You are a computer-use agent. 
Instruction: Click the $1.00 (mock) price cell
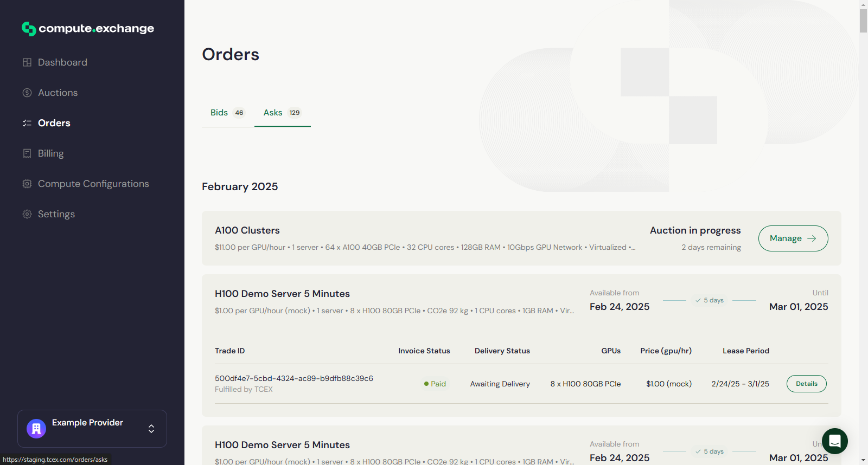coord(669,384)
